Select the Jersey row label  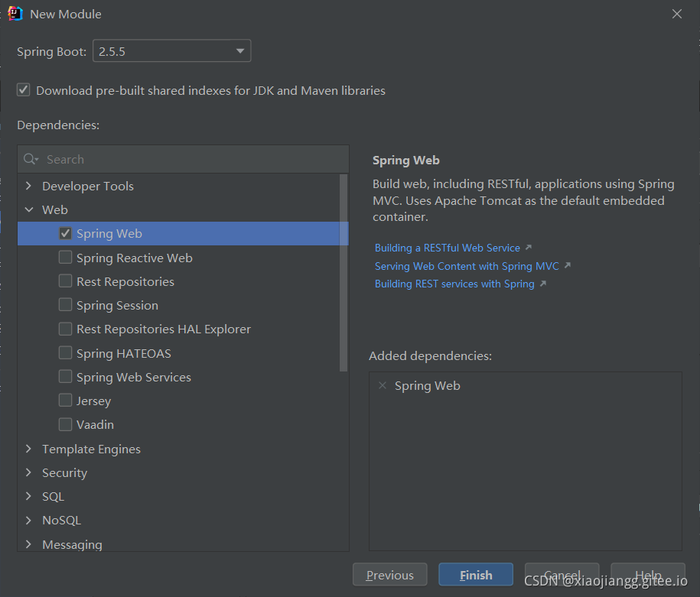(x=94, y=401)
